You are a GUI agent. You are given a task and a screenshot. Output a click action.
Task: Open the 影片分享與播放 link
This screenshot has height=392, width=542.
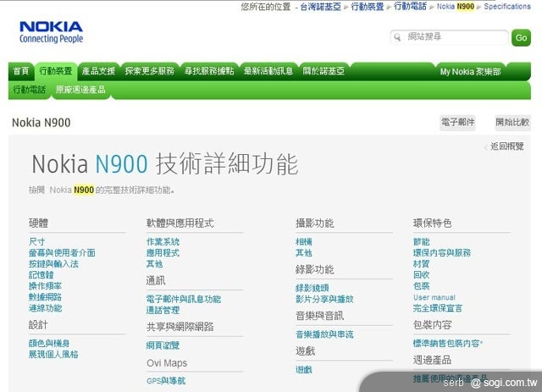coord(324,299)
